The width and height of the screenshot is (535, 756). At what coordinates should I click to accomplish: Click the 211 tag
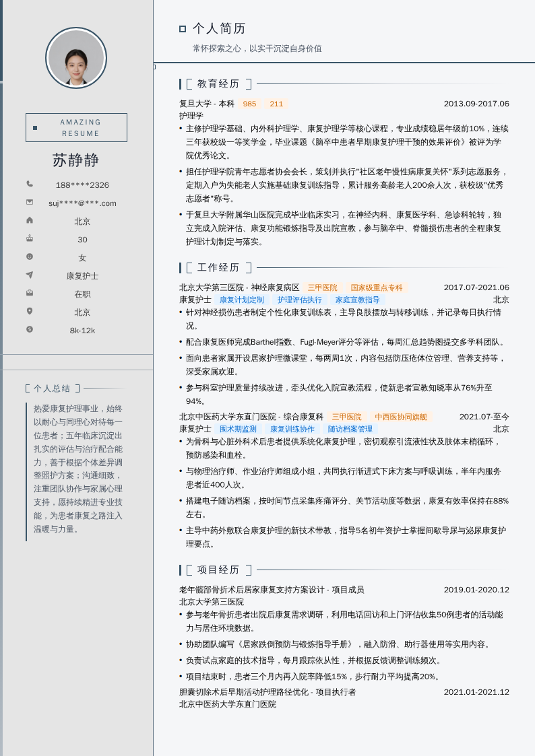point(276,104)
